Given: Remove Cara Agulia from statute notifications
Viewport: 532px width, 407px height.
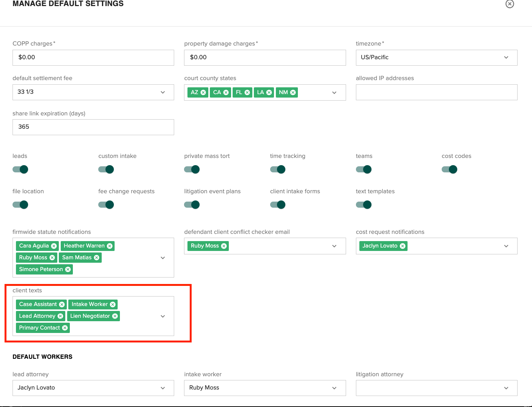Looking at the screenshot, I should click(54, 246).
